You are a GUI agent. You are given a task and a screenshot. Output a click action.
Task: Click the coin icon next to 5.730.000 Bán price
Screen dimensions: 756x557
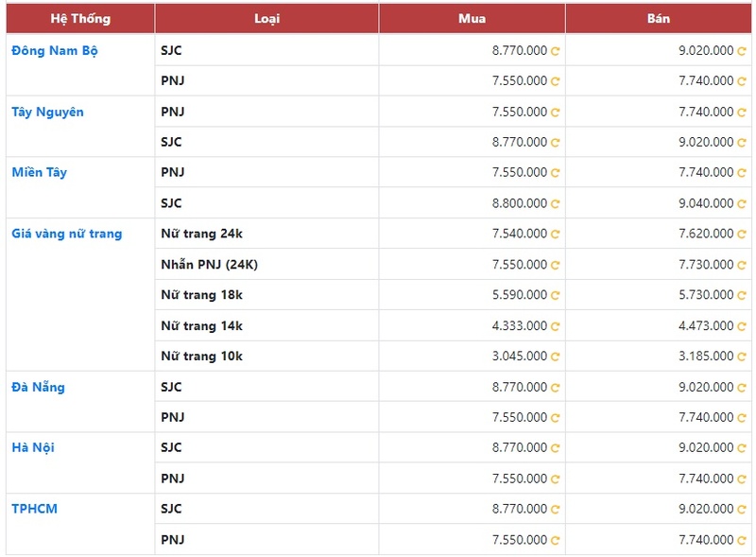(x=742, y=295)
